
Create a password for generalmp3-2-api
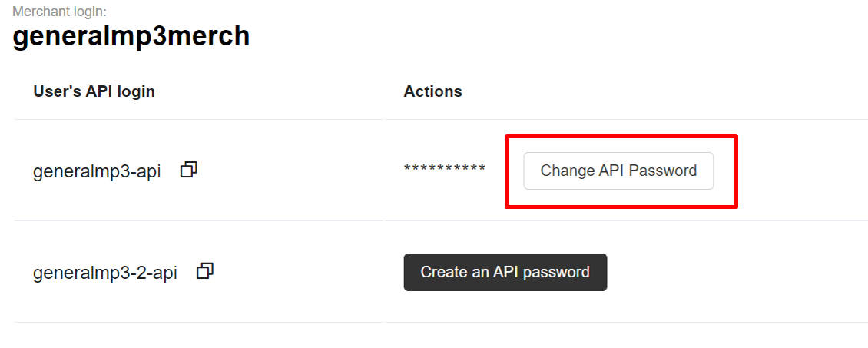(x=505, y=272)
